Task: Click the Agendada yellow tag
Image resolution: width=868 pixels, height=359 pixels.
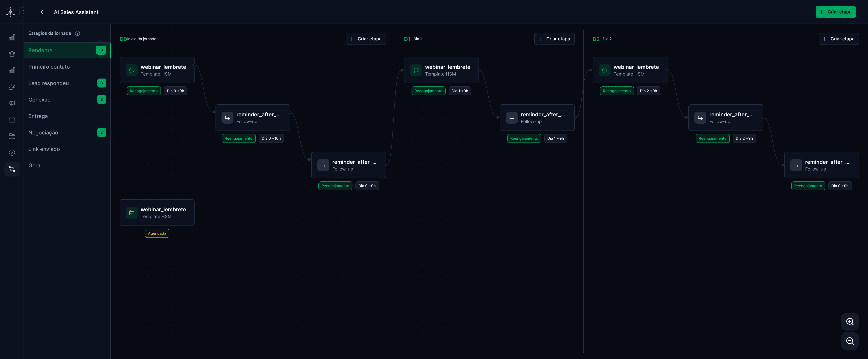Action: [157, 233]
